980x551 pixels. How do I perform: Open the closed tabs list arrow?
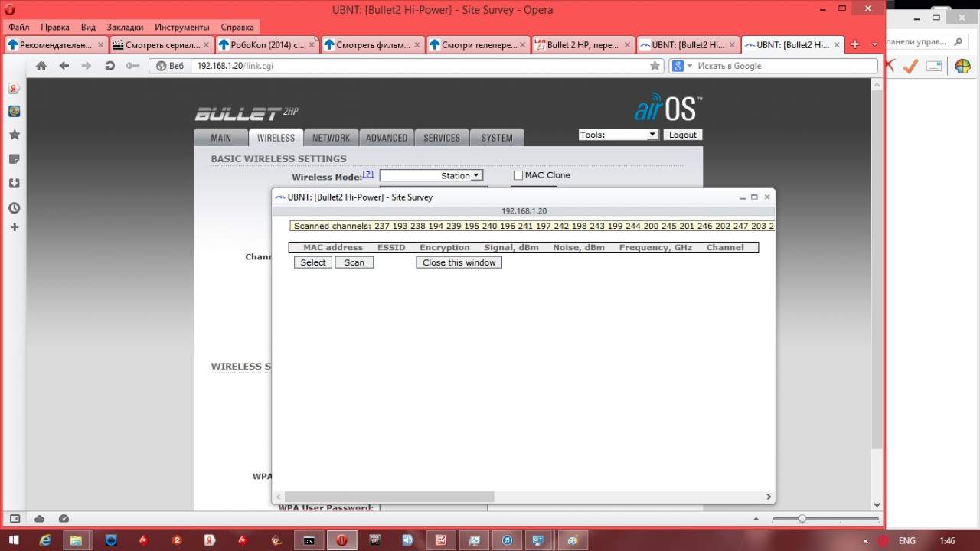point(875,44)
